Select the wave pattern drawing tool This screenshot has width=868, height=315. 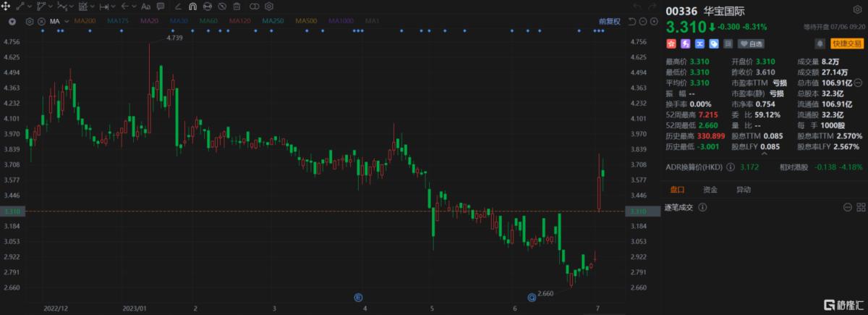click(x=62, y=7)
